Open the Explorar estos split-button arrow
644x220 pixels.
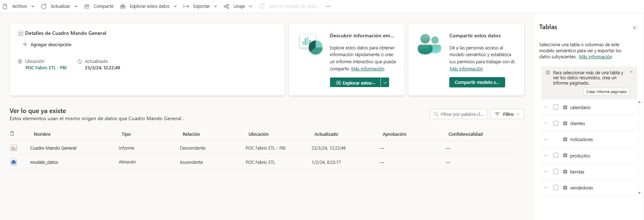click(385, 82)
